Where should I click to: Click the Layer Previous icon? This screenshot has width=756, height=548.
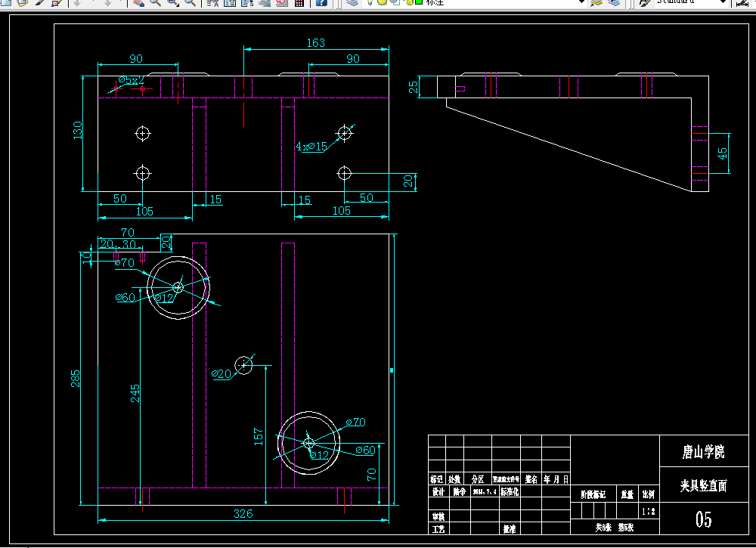click(614, 2)
